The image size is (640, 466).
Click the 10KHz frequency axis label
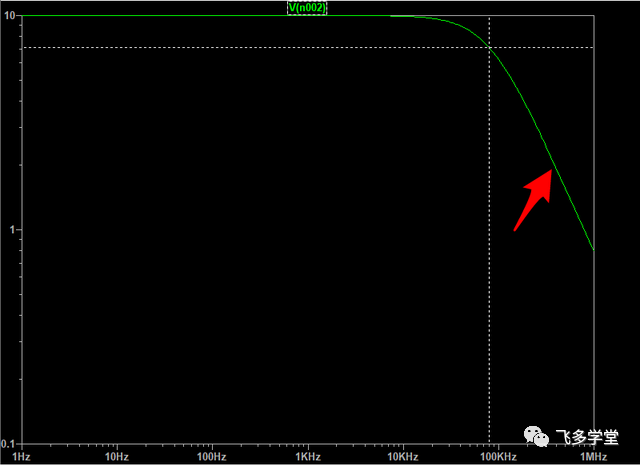tap(403, 456)
